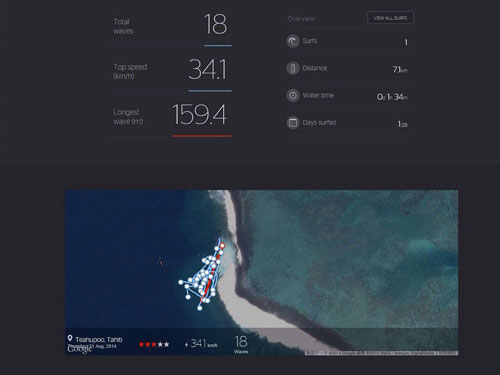Screen dimensions: 500x375
Task: Click the Total waves label
Action: [123, 26]
